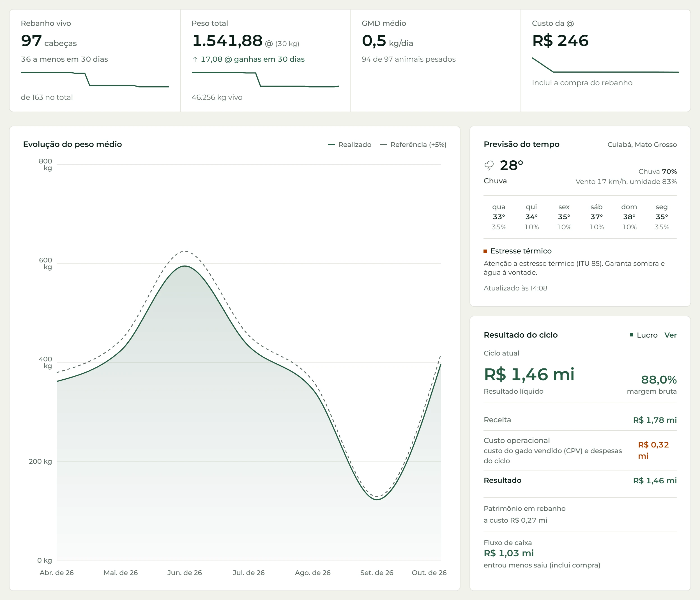Click the Abr. de 26 axis label
700x600 pixels.
pos(56,573)
